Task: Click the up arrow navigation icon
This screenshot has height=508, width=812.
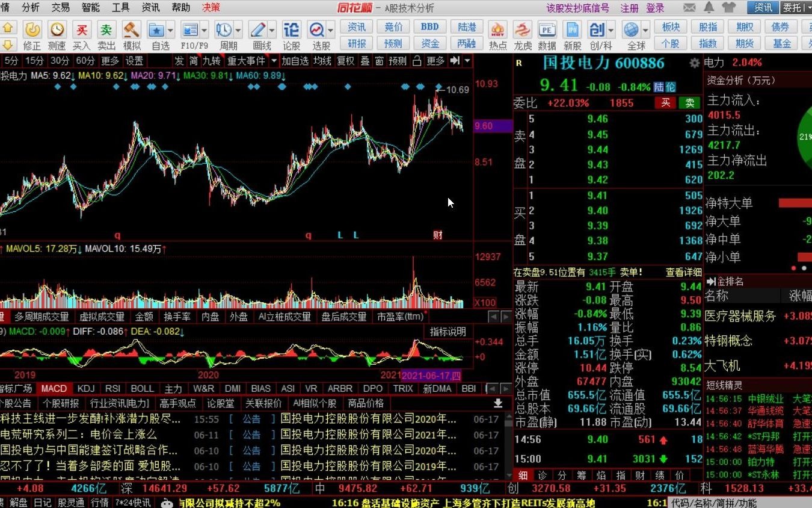Action: (8, 28)
